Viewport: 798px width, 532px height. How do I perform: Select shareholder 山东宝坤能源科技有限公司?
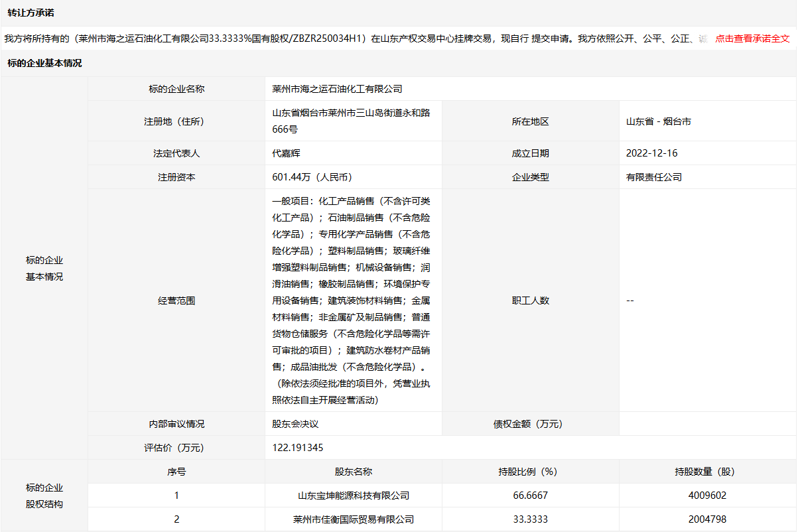[x=354, y=496]
